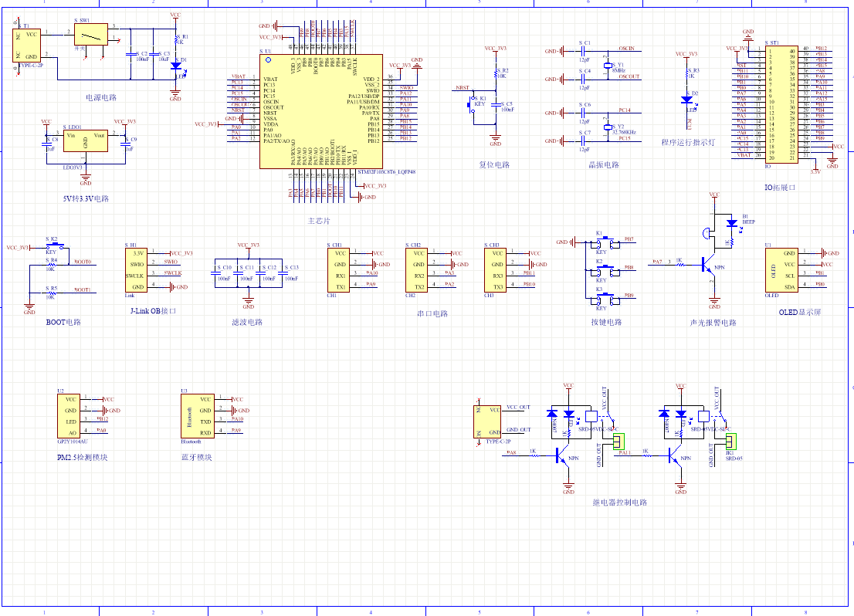Select the STM32F103C8T6 main chip U1
The width and height of the screenshot is (854, 616).
click(320, 110)
